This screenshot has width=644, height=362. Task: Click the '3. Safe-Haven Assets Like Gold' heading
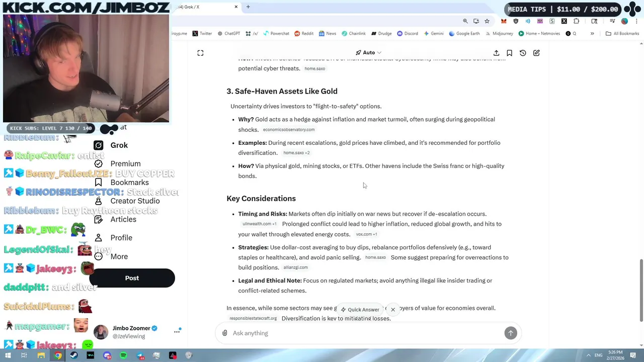(282, 92)
